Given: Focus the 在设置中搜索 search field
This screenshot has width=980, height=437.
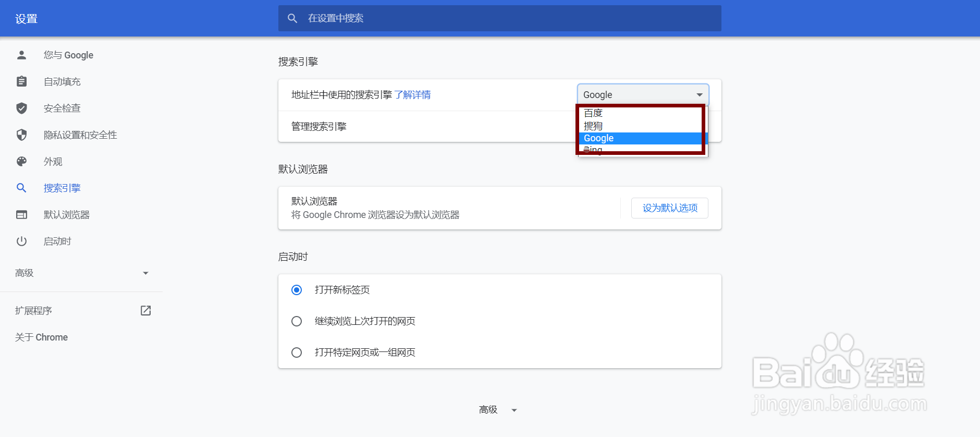Looking at the screenshot, I should point(500,18).
